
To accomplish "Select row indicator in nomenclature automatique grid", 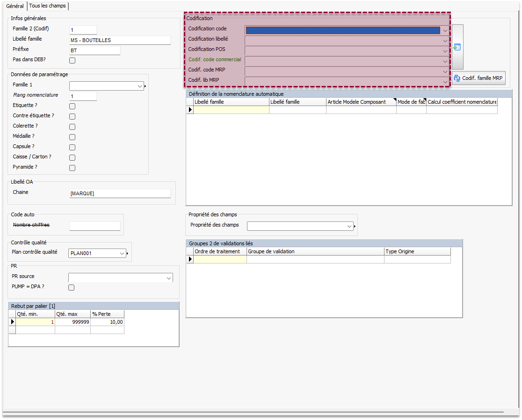I will 190,110.
